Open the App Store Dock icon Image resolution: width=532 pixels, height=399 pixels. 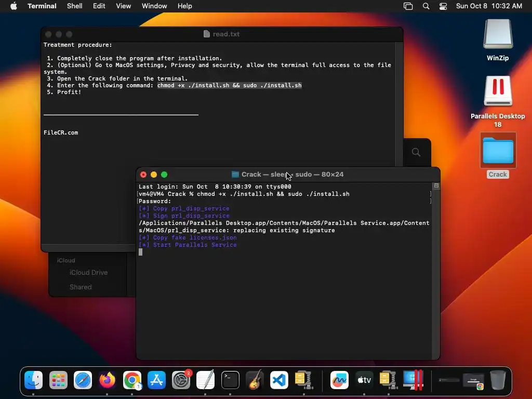(156, 380)
